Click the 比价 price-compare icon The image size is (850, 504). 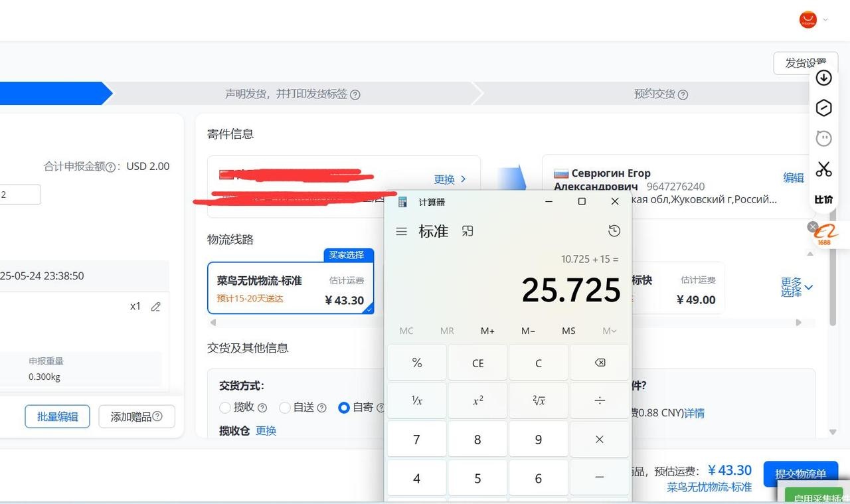tap(823, 199)
